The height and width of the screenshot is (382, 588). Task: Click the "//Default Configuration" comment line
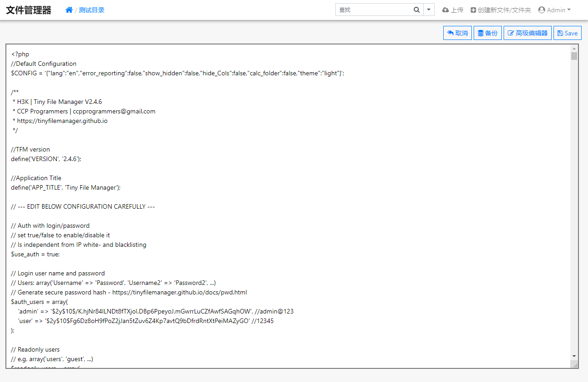pos(44,64)
